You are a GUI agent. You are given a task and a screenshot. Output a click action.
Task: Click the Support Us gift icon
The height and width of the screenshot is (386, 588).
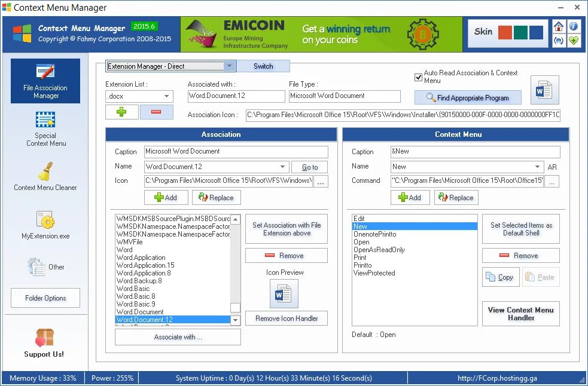pos(45,337)
